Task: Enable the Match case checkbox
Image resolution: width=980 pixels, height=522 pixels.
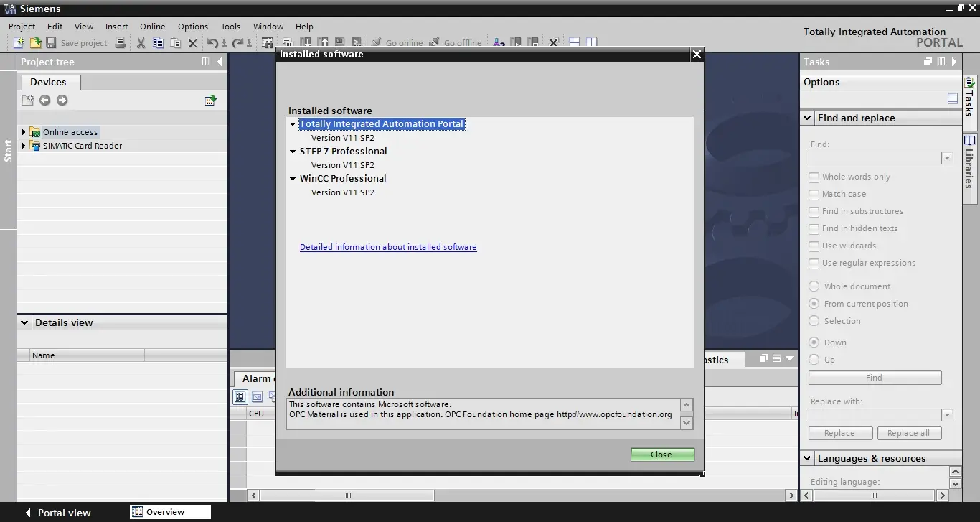Action: (x=814, y=195)
